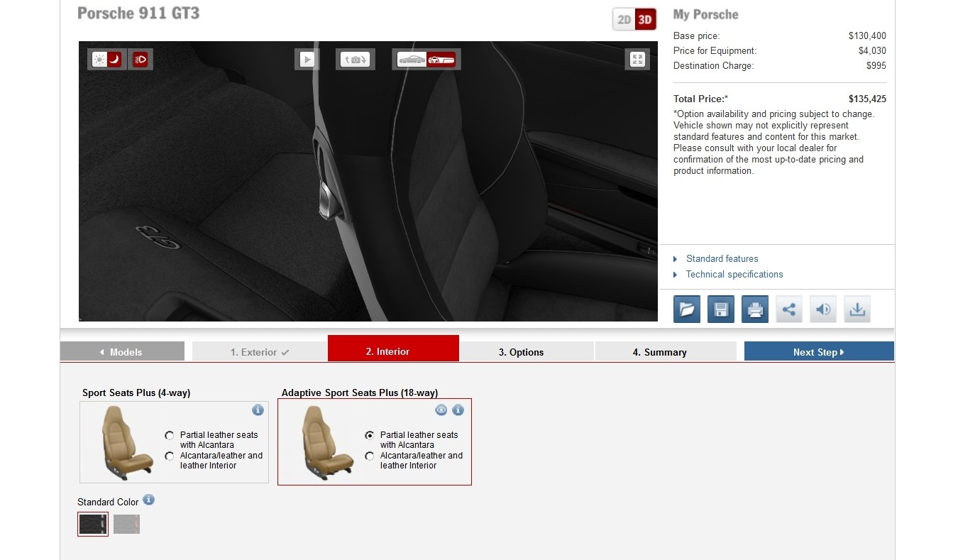Go back to Models
Viewport: 980px width, 560px height.
(x=122, y=352)
